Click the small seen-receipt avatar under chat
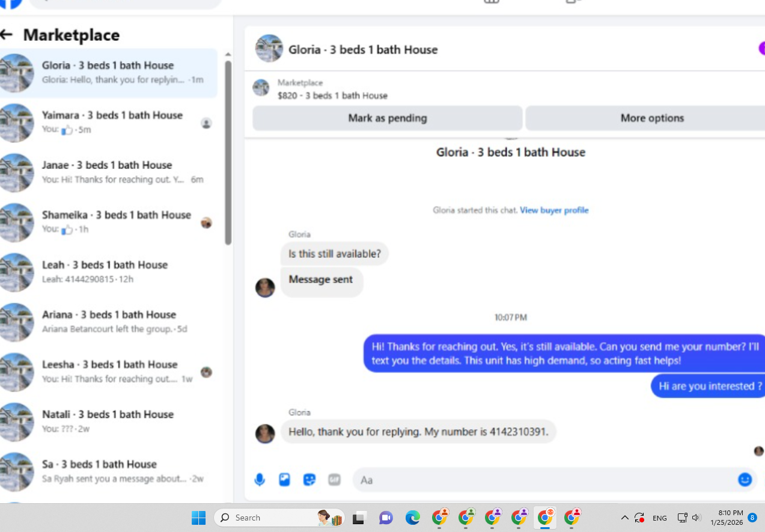Viewport: 765px width, 532px height. tap(759, 451)
